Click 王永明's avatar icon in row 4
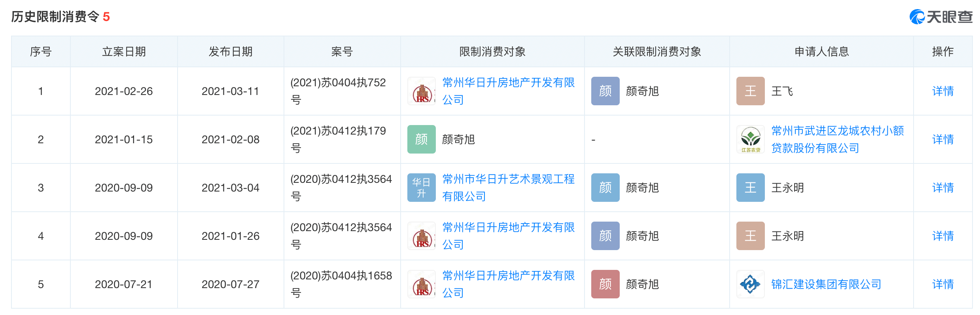 click(750, 236)
